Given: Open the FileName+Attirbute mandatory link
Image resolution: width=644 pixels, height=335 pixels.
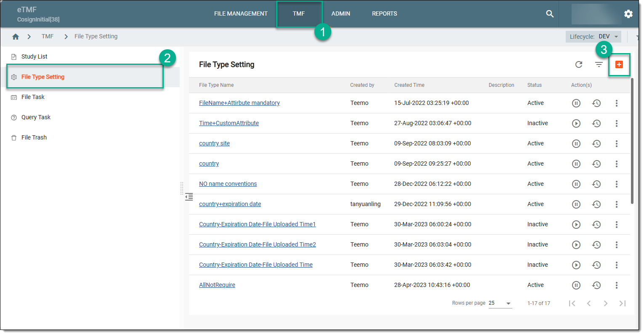Looking at the screenshot, I should click(x=239, y=103).
